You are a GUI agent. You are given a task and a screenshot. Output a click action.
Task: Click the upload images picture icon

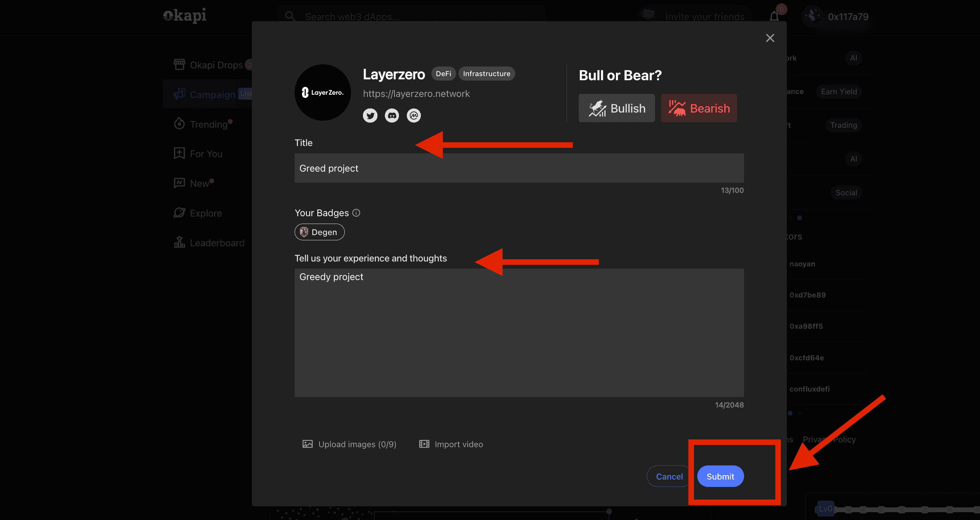307,444
